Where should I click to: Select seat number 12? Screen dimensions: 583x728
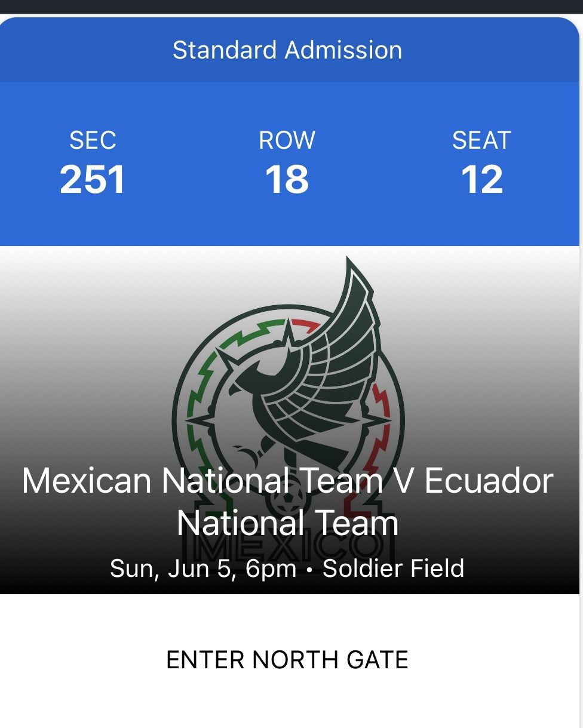481,180
